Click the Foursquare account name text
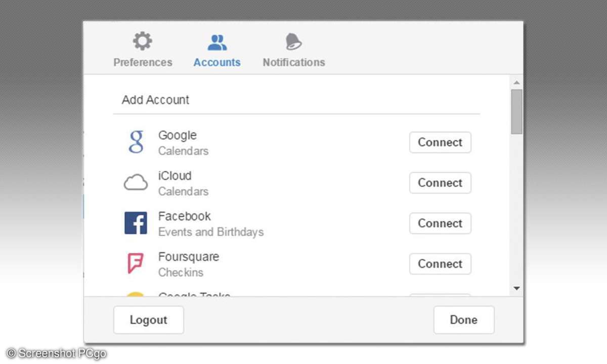Image resolution: width=607 pixels, height=364 pixels. coord(189,256)
